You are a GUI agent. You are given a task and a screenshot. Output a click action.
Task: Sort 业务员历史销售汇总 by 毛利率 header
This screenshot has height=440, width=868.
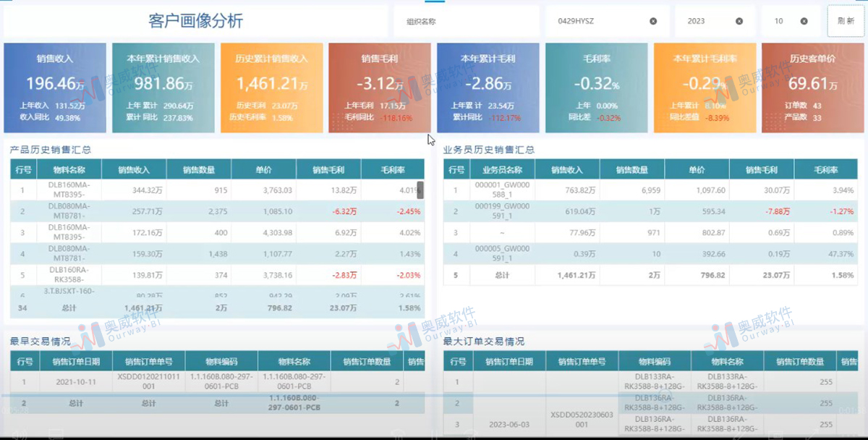tap(825, 170)
